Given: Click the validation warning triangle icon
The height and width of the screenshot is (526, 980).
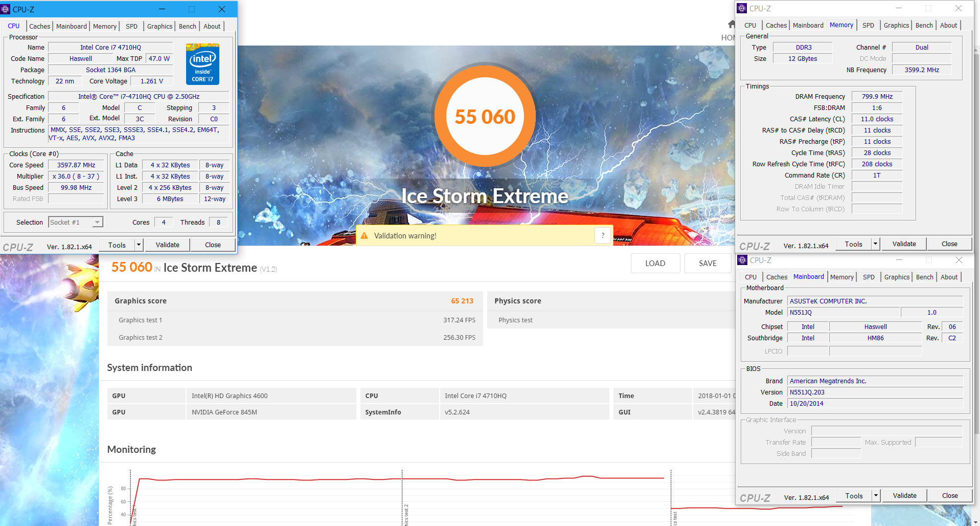Looking at the screenshot, I should point(364,236).
